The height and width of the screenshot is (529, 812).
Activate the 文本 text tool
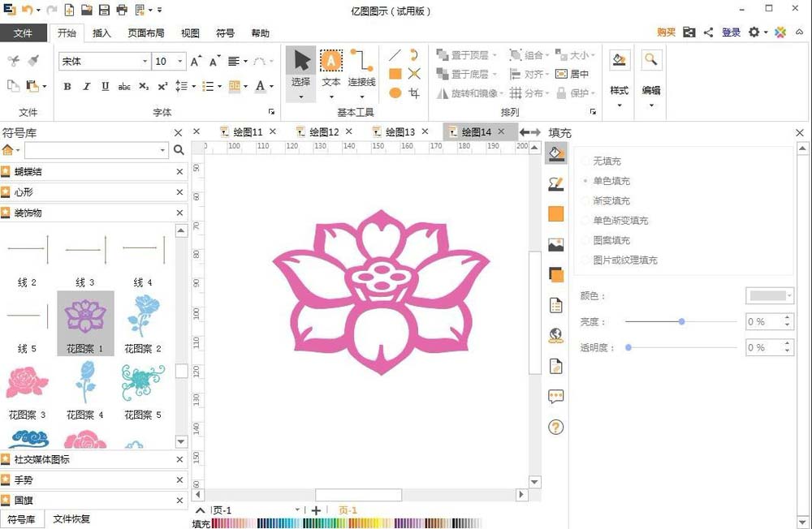tap(330, 61)
